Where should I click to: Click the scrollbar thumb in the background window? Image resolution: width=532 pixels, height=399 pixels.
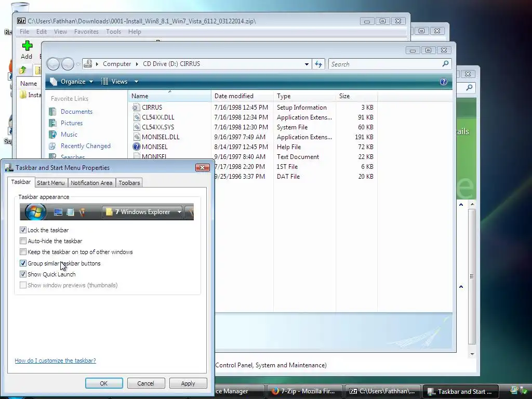coord(472,276)
